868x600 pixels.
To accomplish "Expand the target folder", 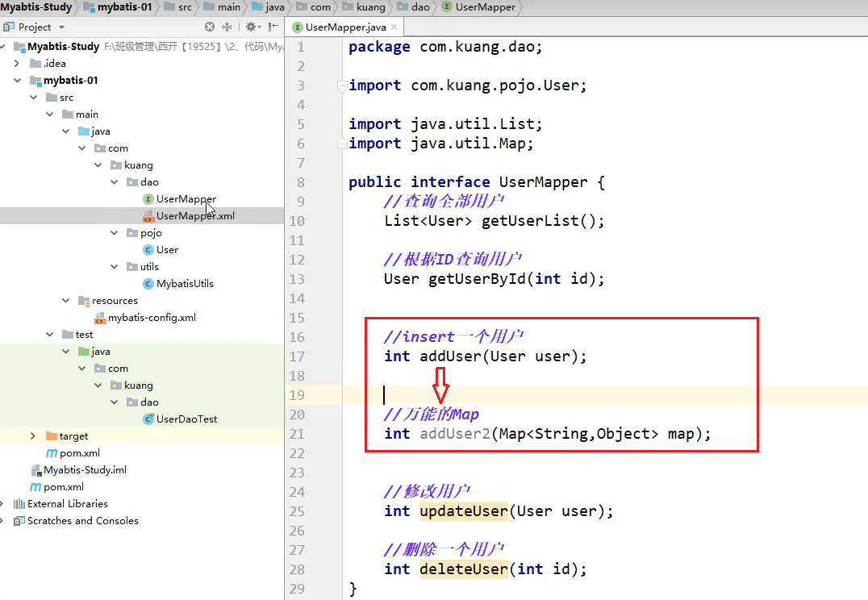I will 33,436.
